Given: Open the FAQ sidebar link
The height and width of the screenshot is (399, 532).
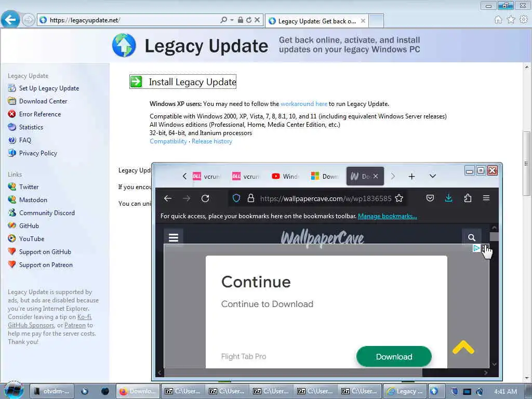Looking at the screenshot, I should tap(25, 140).
